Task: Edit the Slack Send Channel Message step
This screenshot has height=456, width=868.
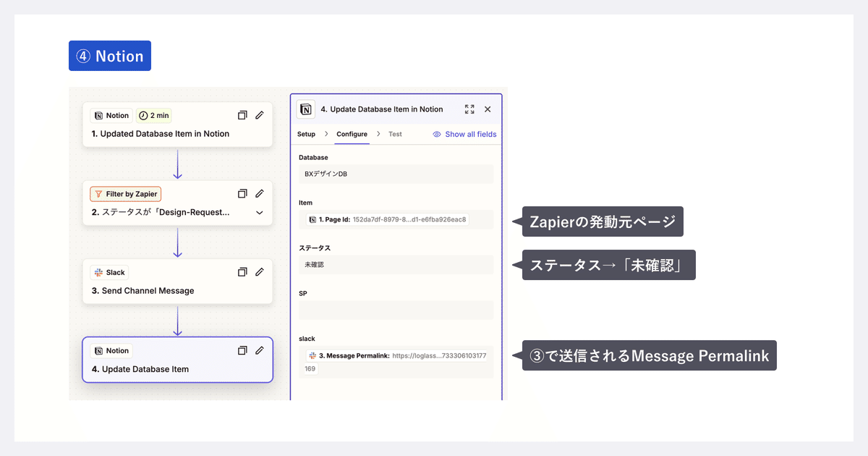Action: pos(260,272)
